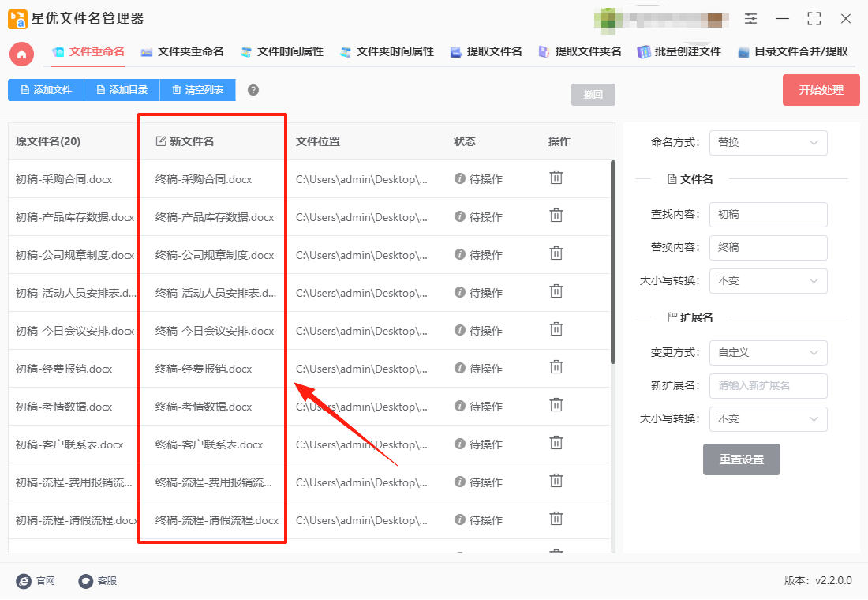Click 重置设置 reset button

tap(741, 459)
